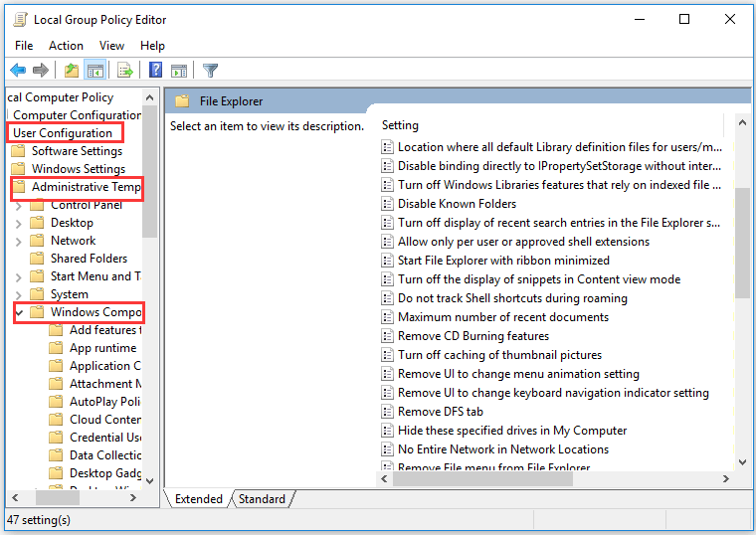Select the Data Collection folder
This screenshot has width=756, height=535.
105,455
